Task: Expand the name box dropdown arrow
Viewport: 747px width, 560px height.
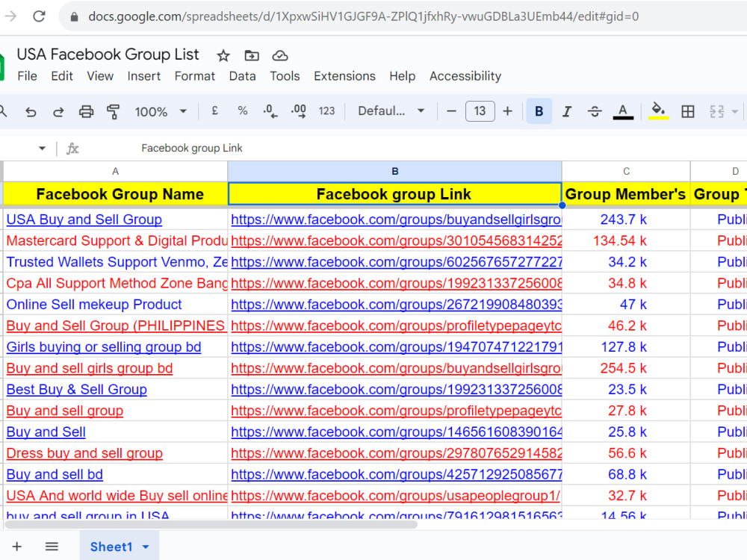Action: (42, 148)
